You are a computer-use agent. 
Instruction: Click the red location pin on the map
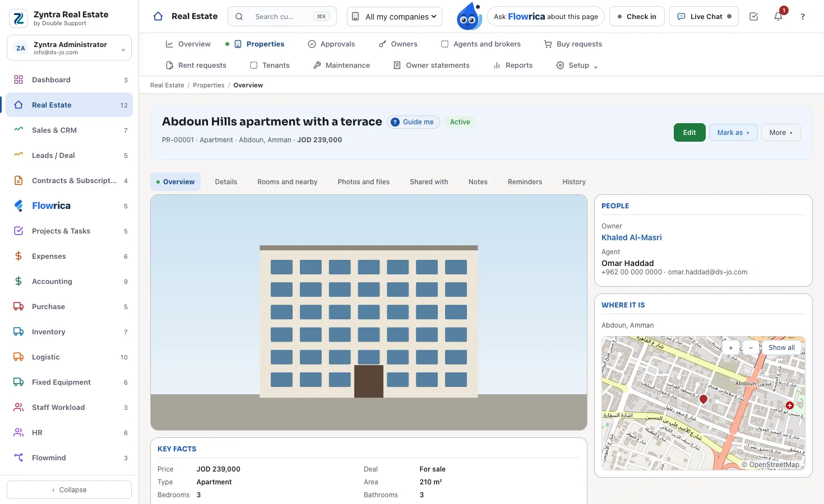coord(703,399)
